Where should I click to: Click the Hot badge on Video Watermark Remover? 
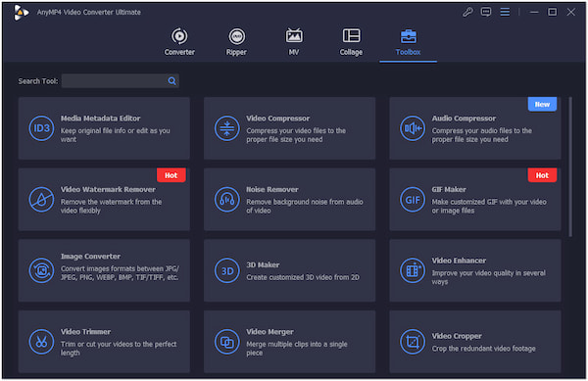coord(171,175)
